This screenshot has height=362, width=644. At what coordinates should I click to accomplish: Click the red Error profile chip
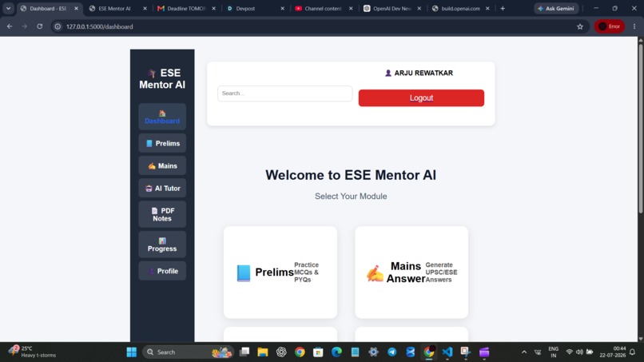(610, 26)
